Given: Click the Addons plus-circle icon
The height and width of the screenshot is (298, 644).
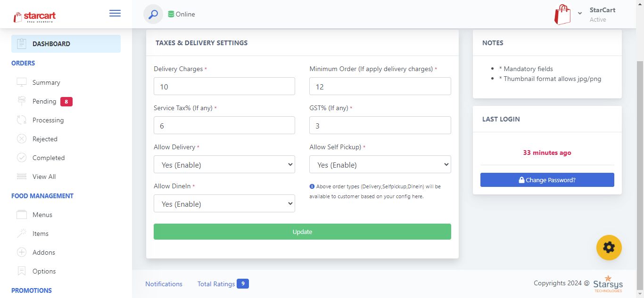Looking at the screenshot, I should pos(22,252).
